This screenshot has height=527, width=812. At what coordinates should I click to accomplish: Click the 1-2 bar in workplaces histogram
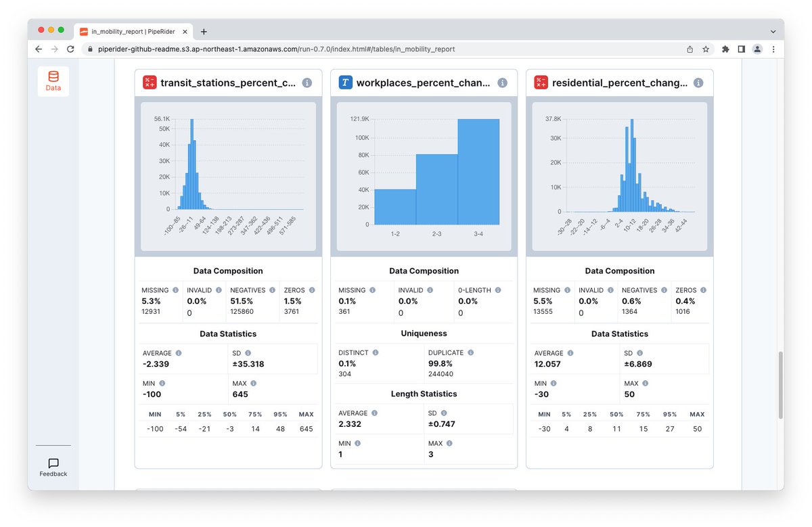(395, 207)
